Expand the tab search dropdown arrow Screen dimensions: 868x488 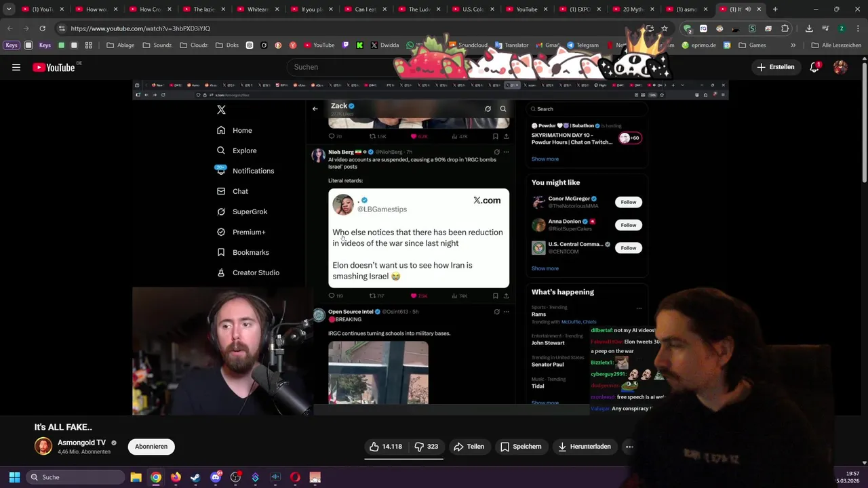(9, 9)
